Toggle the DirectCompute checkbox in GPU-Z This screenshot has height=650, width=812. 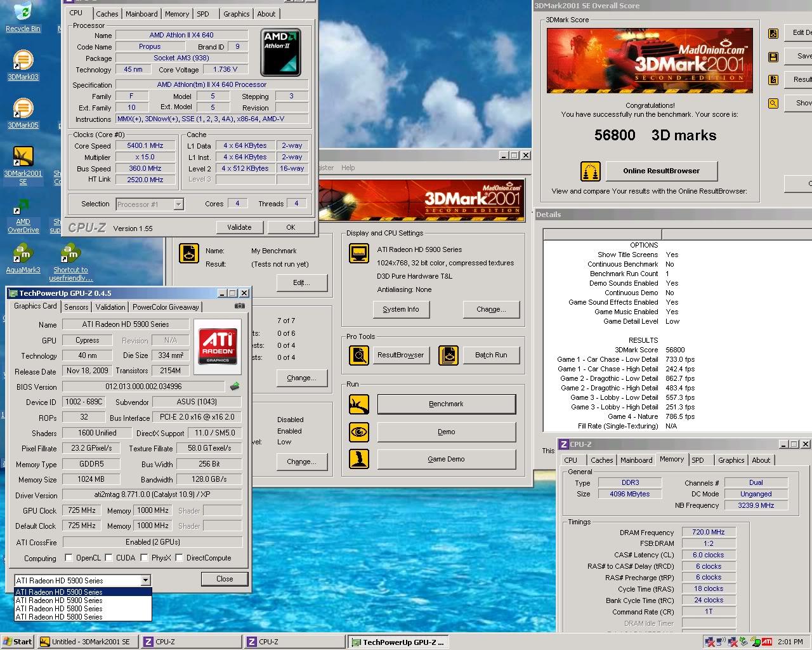coord(180,558)
